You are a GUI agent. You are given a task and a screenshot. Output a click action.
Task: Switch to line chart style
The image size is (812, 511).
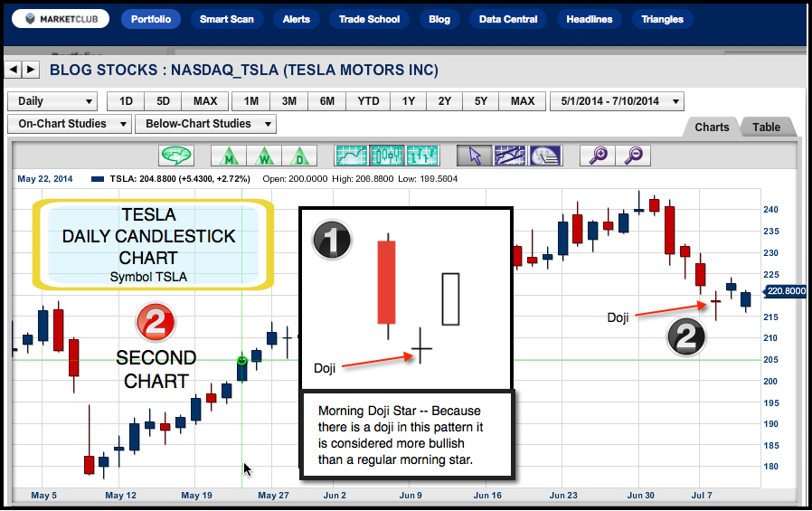coord(351,156)
